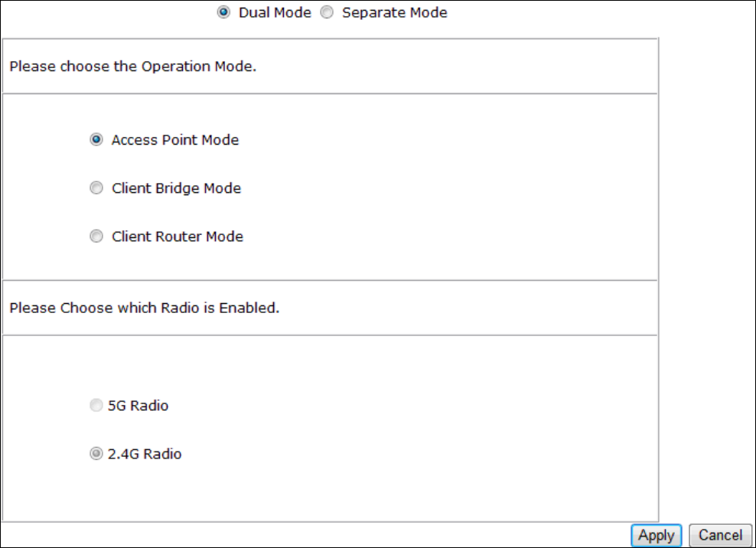756x548 pixels.
Task: Click the "Separate Mode" text label
Action: pyautogui.click(x=394, y=13)
